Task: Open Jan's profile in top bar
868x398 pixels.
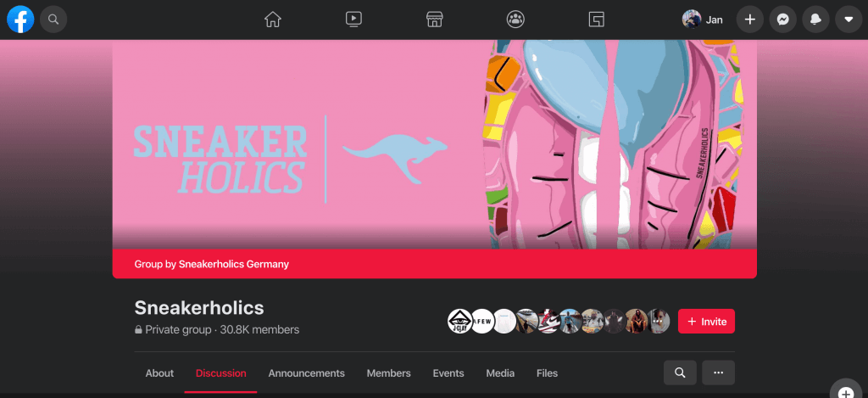Action: [x=703, y=20]
